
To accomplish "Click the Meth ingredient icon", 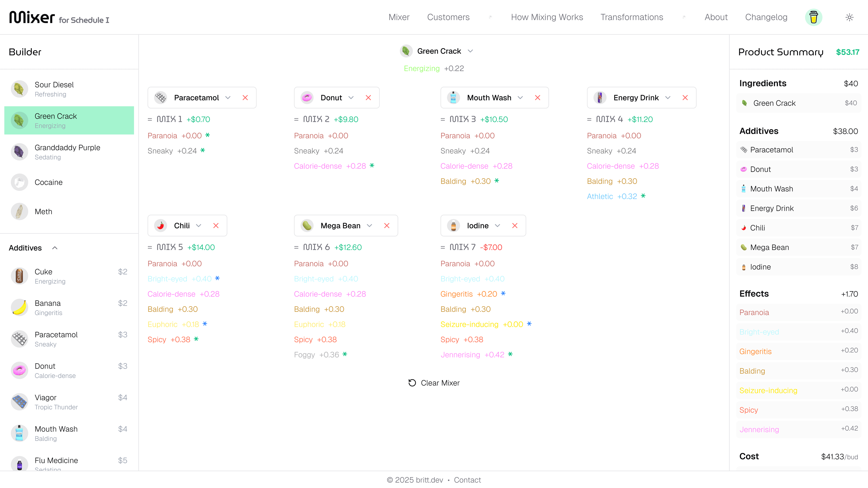I will coord(19,211).
